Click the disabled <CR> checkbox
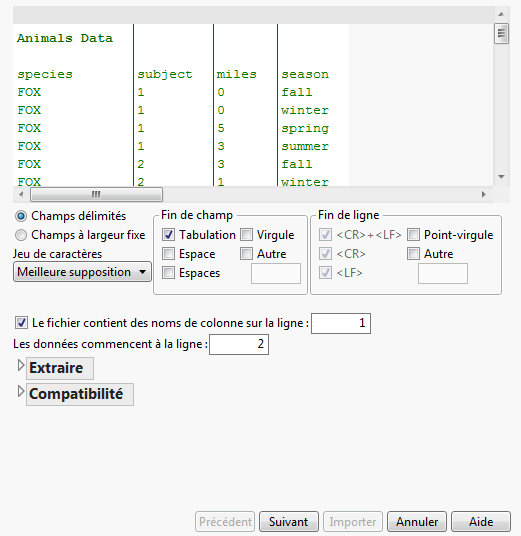The width and height of the screenshot is (521, 536). 325,254
